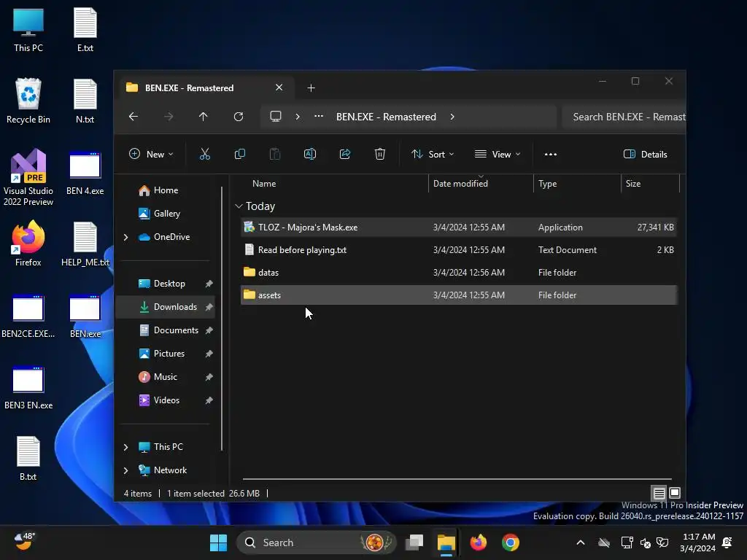Click the Paste clipboard icon
The height and width of the screenshot is (560, 747).
pos(275,154)
